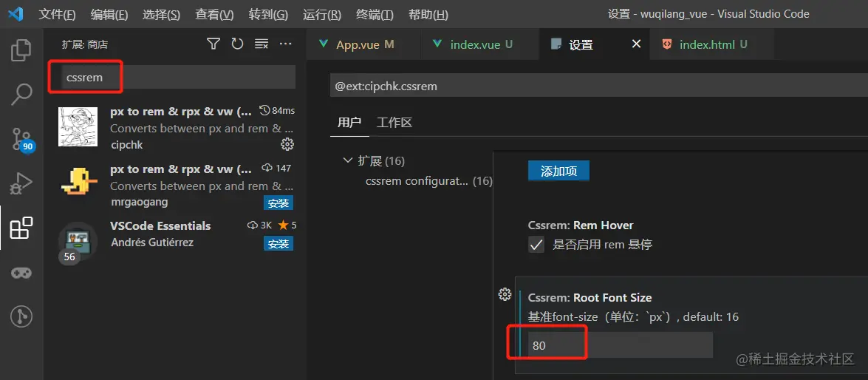
Task: Open px to rem extension by cipchk
Action: point(181,112)
